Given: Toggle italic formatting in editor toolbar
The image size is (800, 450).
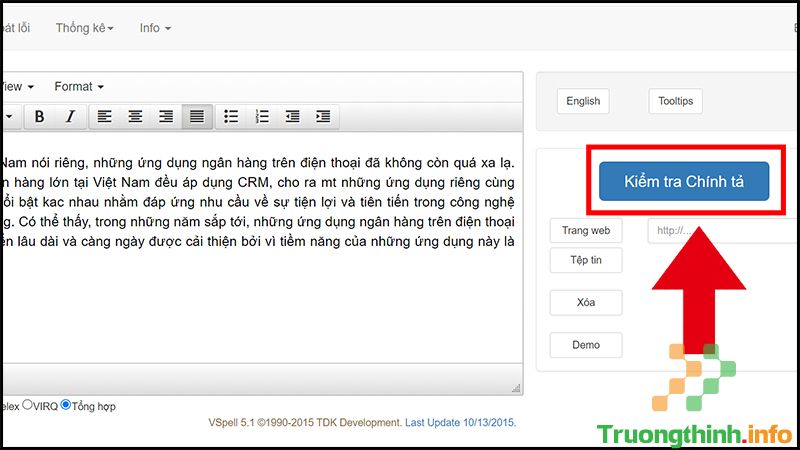Looking at the screenshot, I should 70,117.
